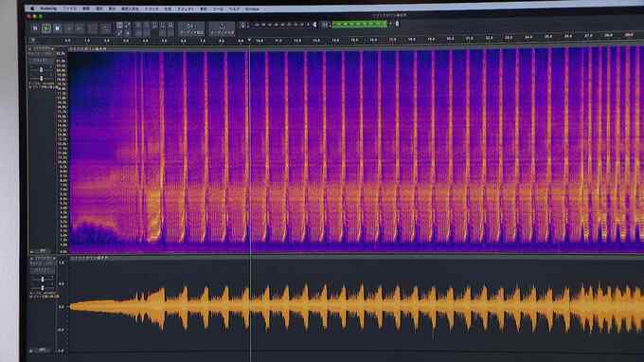
Task: Select the Selection tool icon
Action: tap(119, 25)
